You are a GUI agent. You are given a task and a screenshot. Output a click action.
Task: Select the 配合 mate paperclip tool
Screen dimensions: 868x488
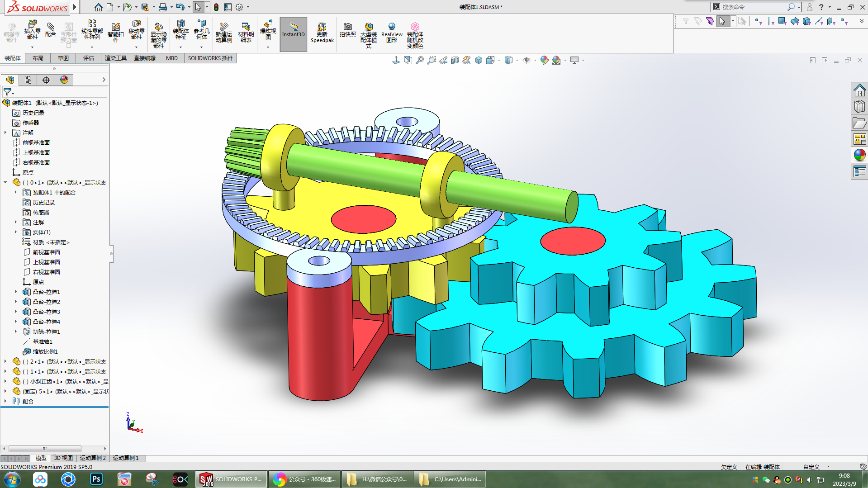click(x=51, y=30)
